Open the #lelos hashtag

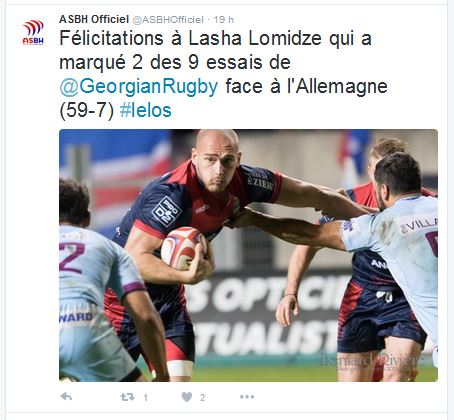click(x=146, y=110)
